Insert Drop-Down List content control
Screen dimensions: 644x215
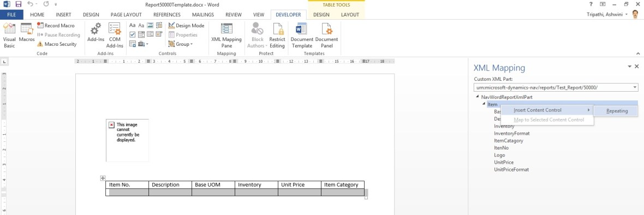[150, 34]
